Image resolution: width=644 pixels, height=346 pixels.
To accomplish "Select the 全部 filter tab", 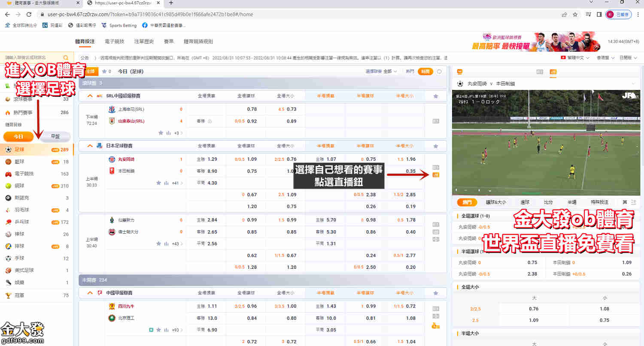I will pyautogui.click(x=90, y=72).
